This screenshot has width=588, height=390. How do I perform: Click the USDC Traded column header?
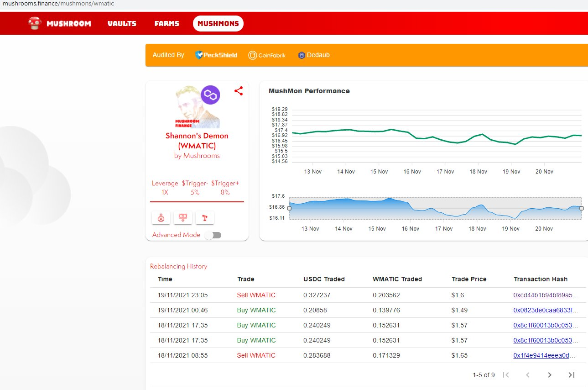click(x=324, y=279)
